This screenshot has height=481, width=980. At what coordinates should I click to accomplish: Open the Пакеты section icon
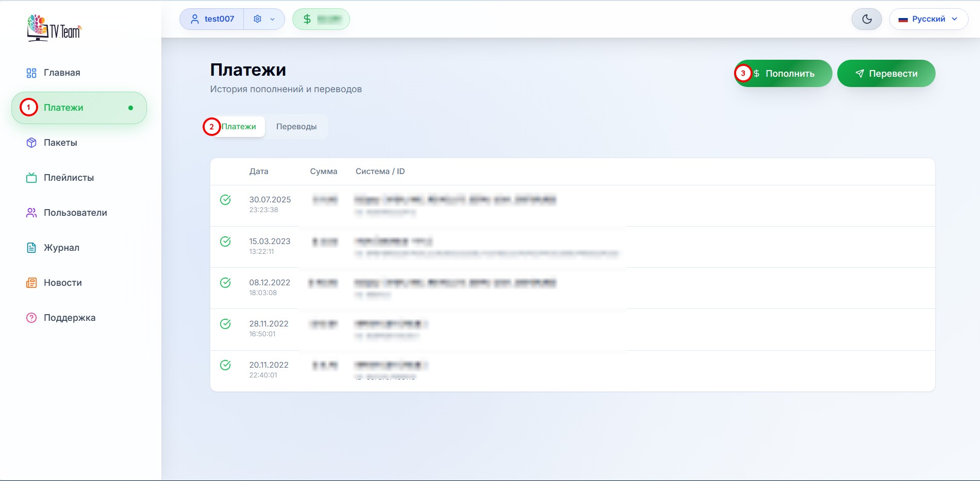(x=31, y=143)
